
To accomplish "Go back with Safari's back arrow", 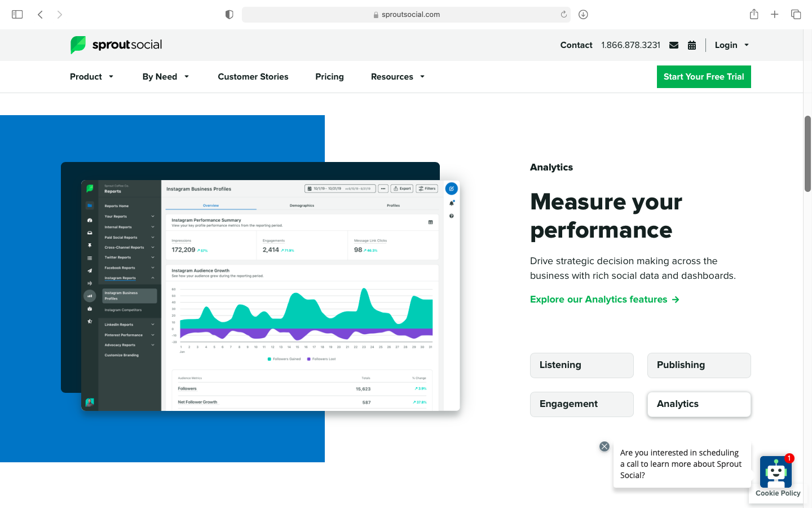I will 40,14.
